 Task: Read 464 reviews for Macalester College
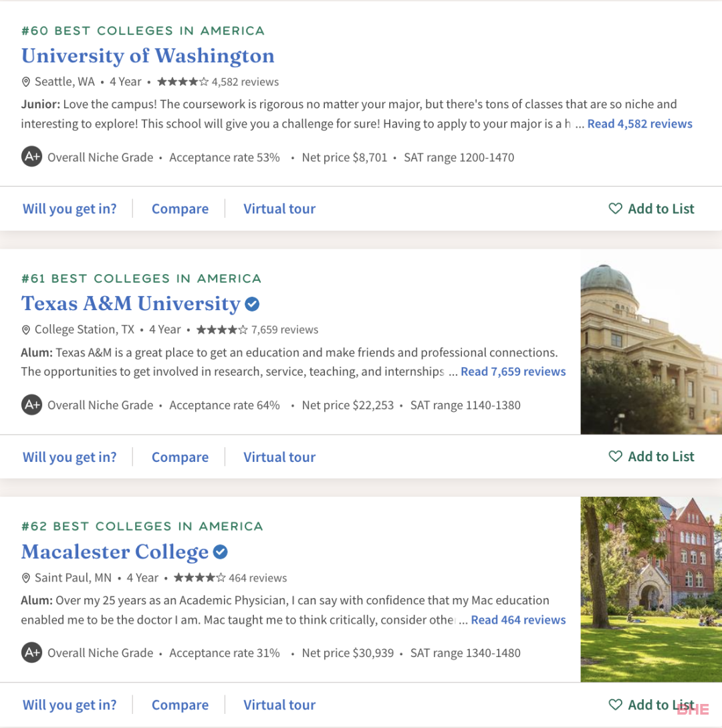(518, 620)
